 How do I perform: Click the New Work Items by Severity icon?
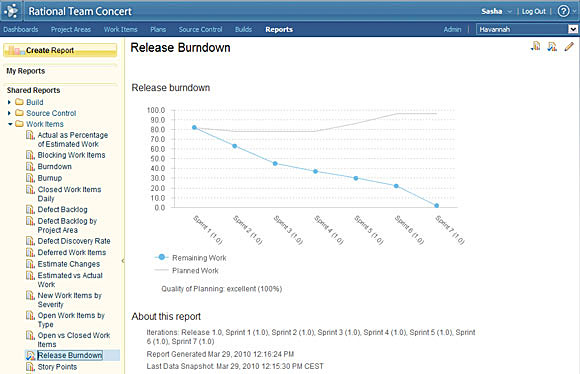pos(30,295)
